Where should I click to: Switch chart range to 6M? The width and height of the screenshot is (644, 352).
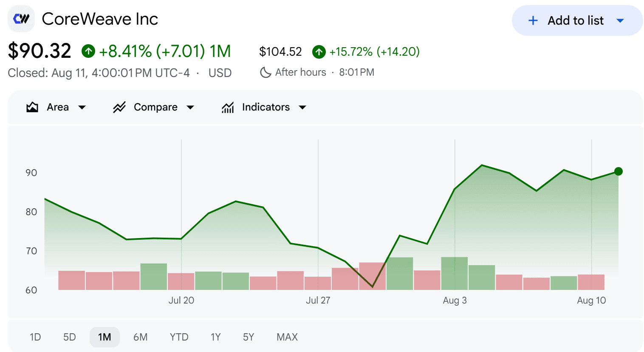[141, 337]
